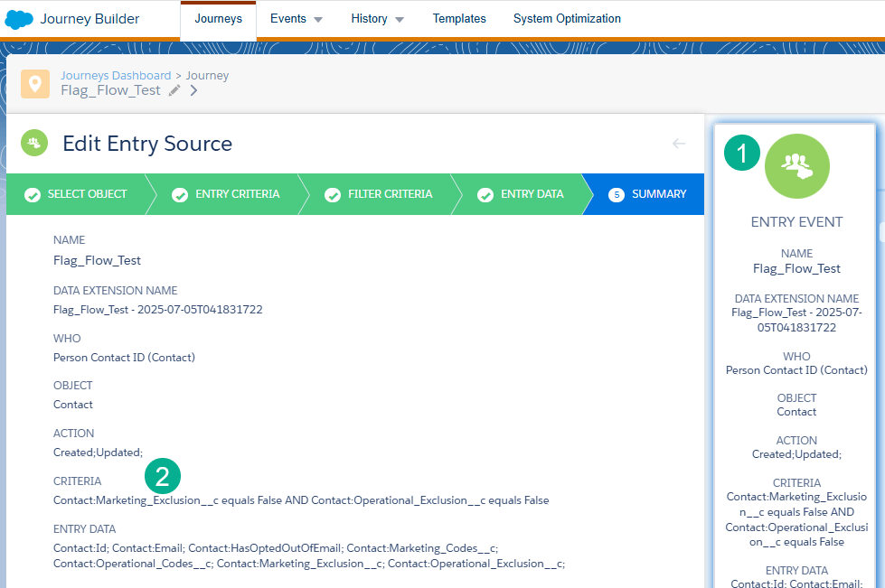
Task: Expand the History dropdown menu
Action: 377,19
